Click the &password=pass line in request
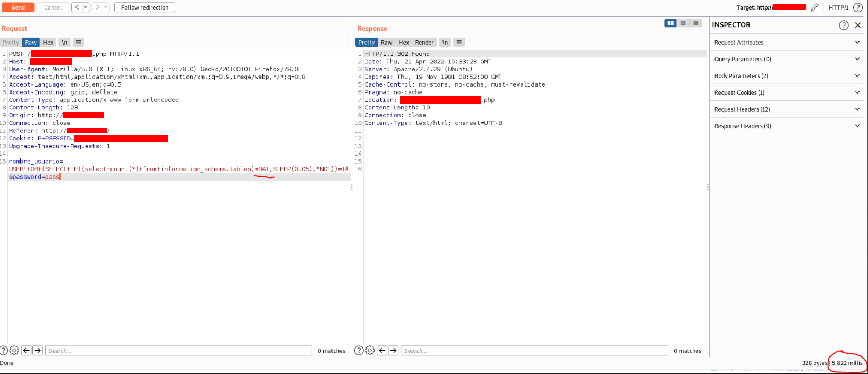The height and width of the screenshot is (374, 868). tap(34, 177)
